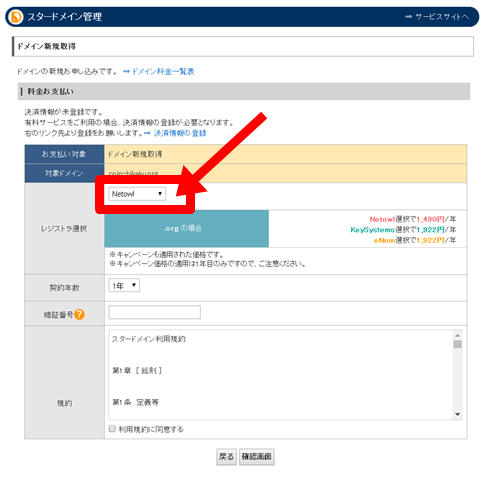
Task: Click the .org の場合 teal banner
Action: tap(187, 229)
